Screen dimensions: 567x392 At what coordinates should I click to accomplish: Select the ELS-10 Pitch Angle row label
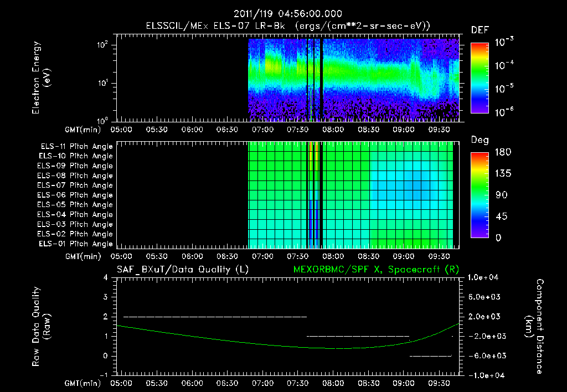click(76, 156)
